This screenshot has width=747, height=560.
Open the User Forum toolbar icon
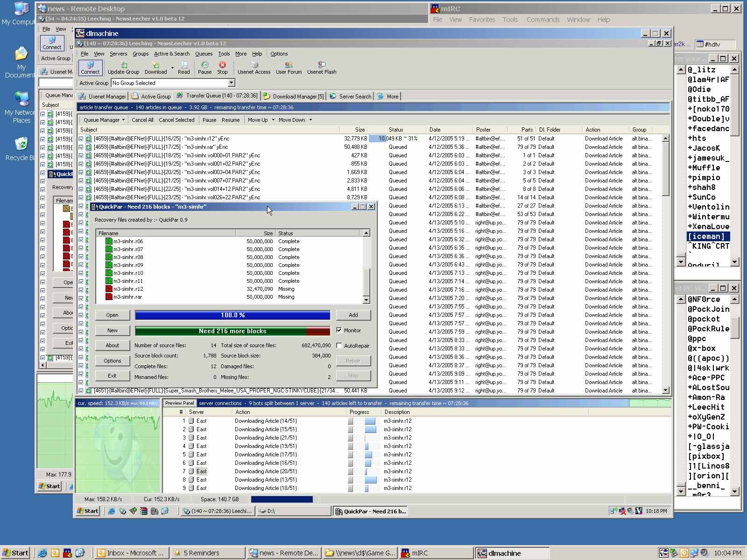(x=289, y=68)
